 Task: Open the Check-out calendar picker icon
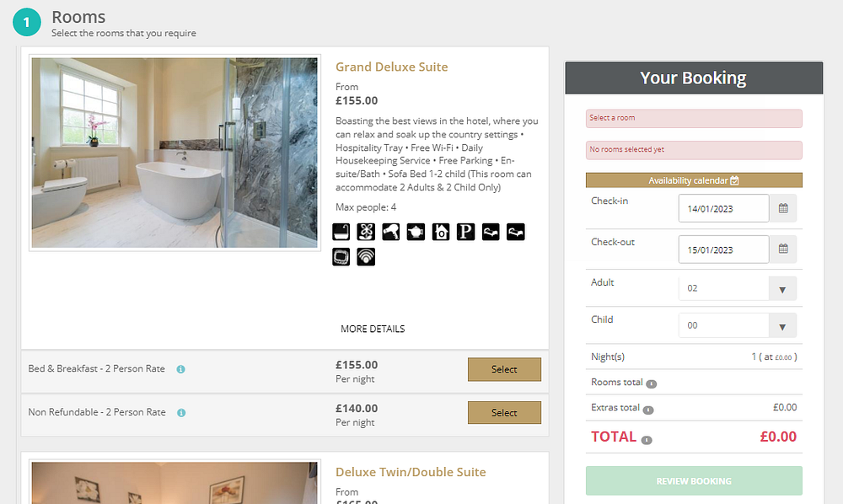coord(783,249)
